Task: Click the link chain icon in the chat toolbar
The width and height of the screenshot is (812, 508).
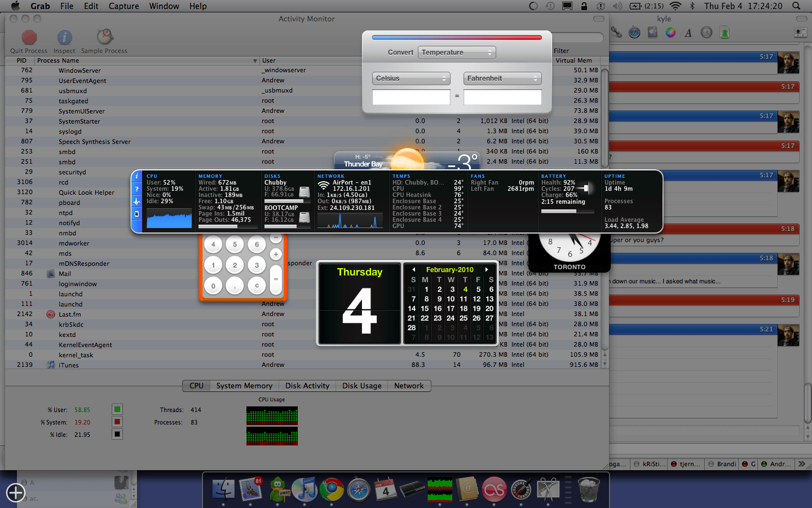Action: tap(616, 32)
